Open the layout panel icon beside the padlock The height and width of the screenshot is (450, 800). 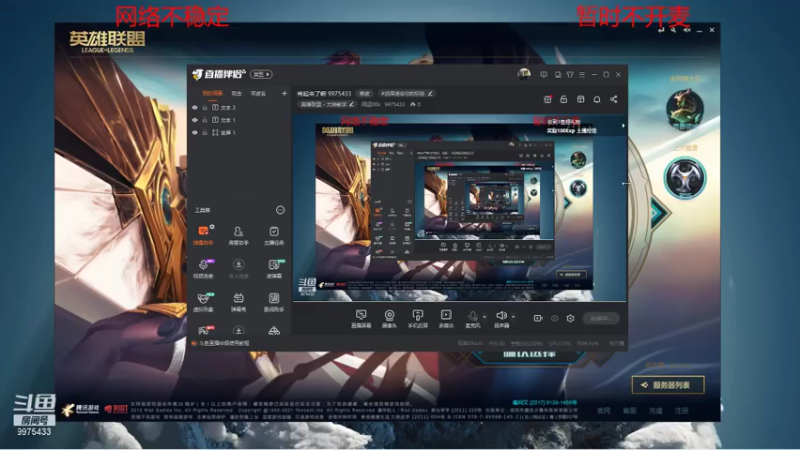pos(581,99)
